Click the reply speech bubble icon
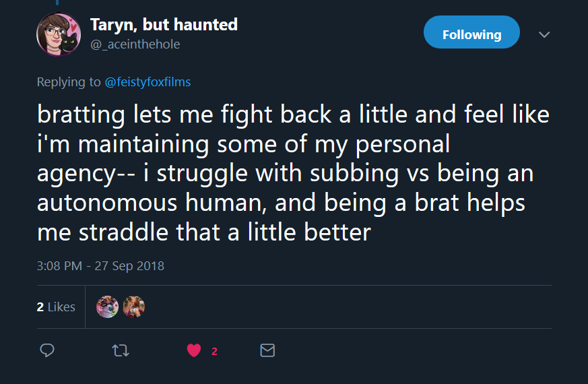The height and width of the screenshot is (384, 588). coord(47,350)
